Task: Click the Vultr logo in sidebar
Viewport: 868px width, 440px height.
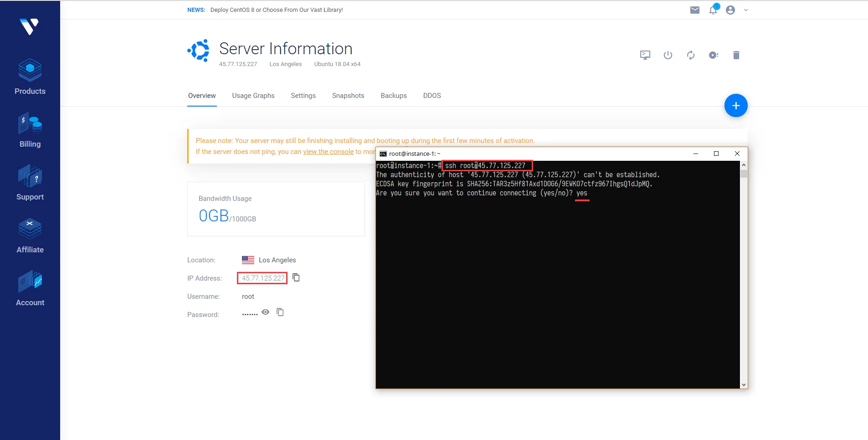Action: tap(30, 27)
